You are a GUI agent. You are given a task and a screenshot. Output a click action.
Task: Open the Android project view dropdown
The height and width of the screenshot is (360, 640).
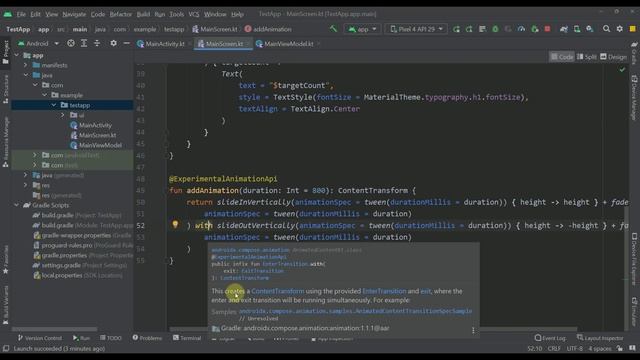click(x=38, y=43)
